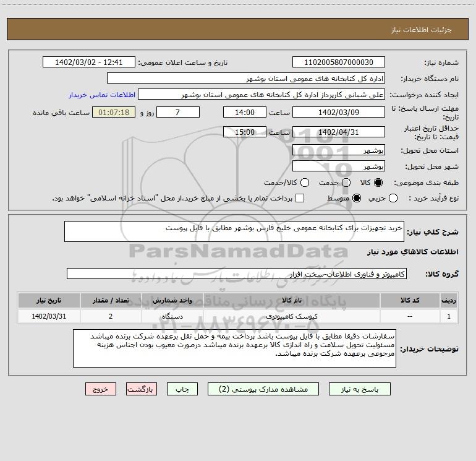Click delivery city field بوشهر
The height and width of the screenshot is (461, 476).
(x=339, y=166)
